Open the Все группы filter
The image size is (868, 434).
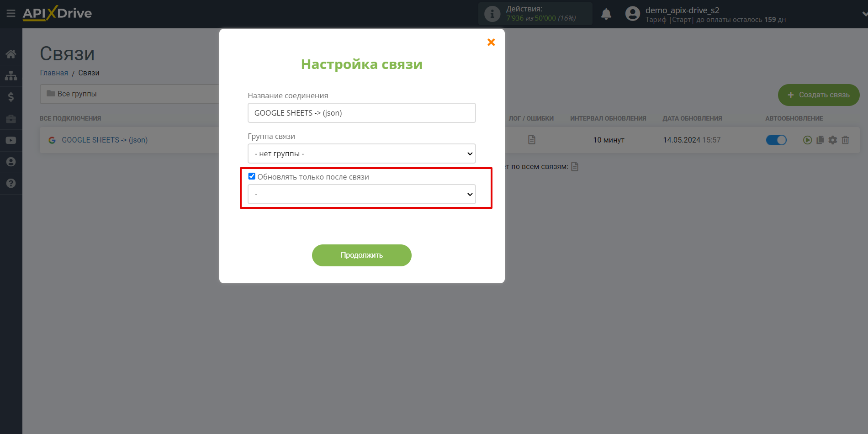(130, 94)
